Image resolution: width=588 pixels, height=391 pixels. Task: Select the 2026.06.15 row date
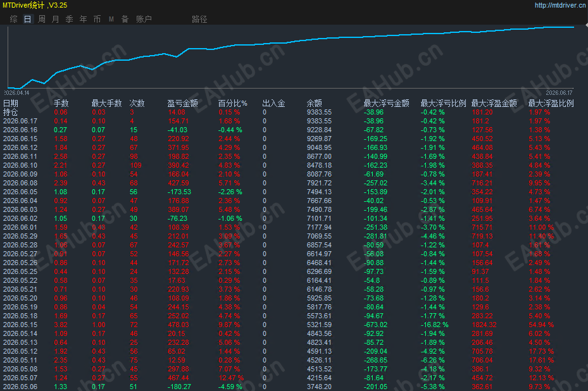[x=20, y=139]
